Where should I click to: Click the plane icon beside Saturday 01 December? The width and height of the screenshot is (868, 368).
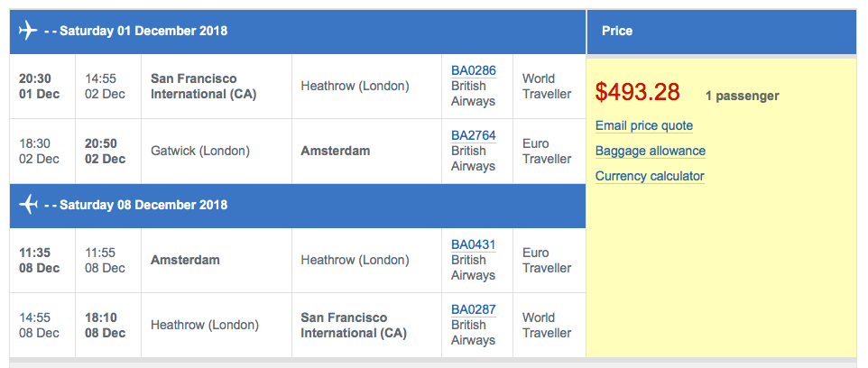coord(28,31)
